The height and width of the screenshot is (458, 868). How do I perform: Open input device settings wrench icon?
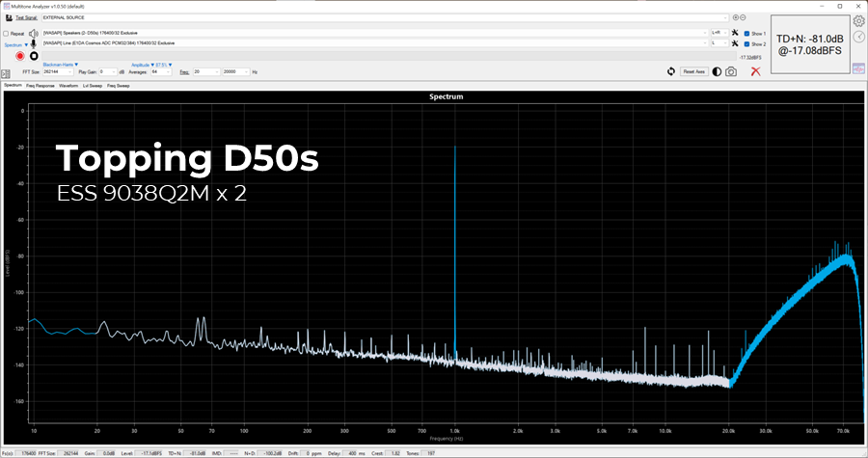(x=735, y=43)
